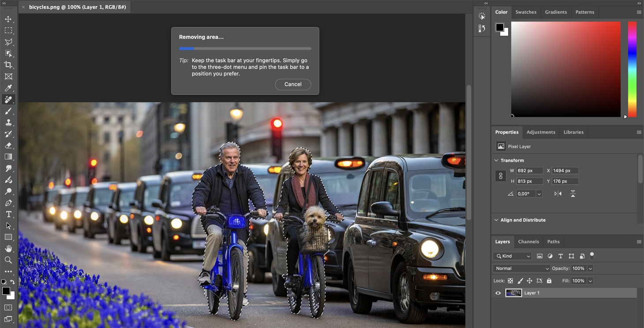Toggle Layer 1 visibility eye

(x=498, y=293)
